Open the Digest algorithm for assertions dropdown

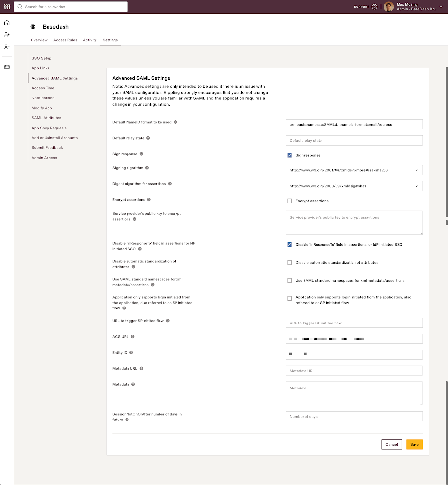coord(354,186)
